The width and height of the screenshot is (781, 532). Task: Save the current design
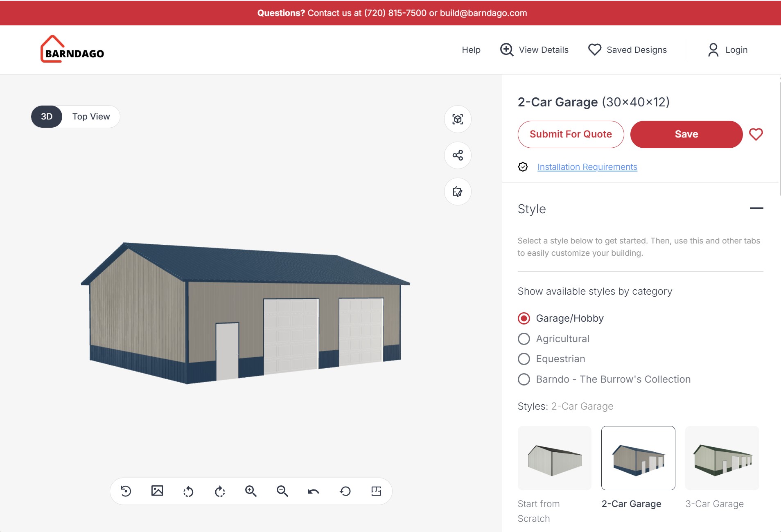(x=686, y=134)
